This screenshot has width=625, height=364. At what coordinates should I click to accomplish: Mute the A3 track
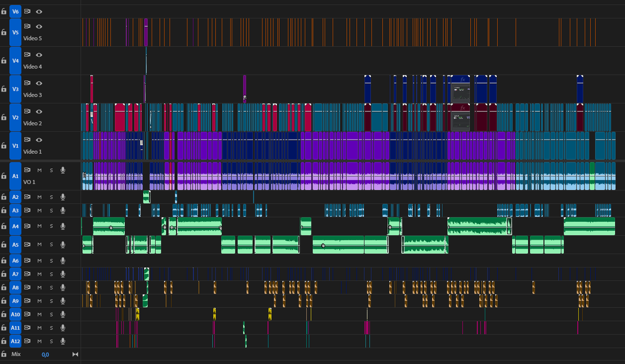pos(39,210)
